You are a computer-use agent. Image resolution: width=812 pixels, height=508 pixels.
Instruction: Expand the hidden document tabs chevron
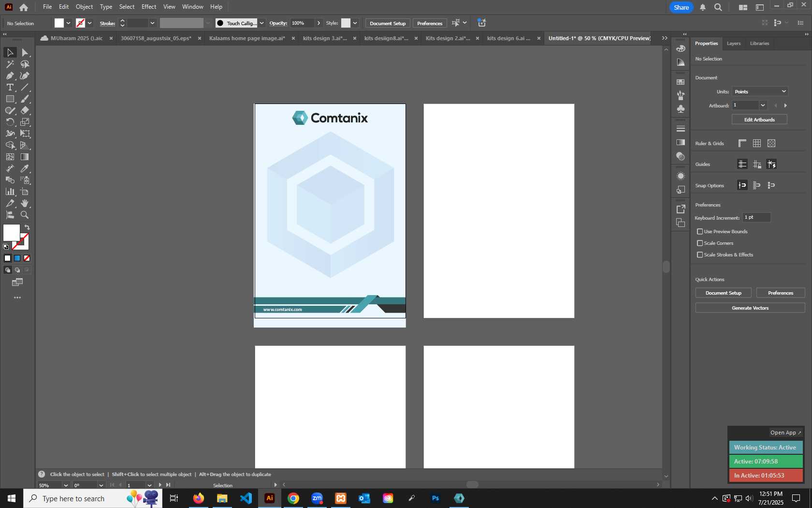[x=665, y=38]
